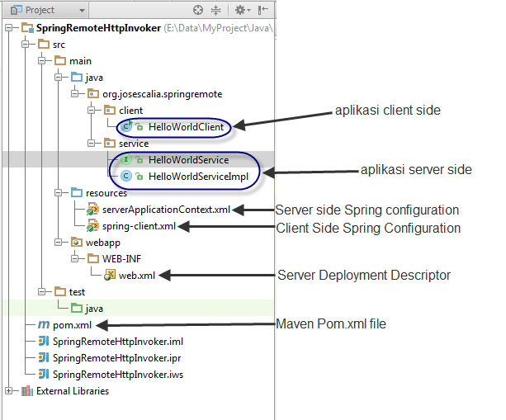Click the collapse all toolbar icon
The height and width of the screenshot is (420, 506).
tap(215, 11)
